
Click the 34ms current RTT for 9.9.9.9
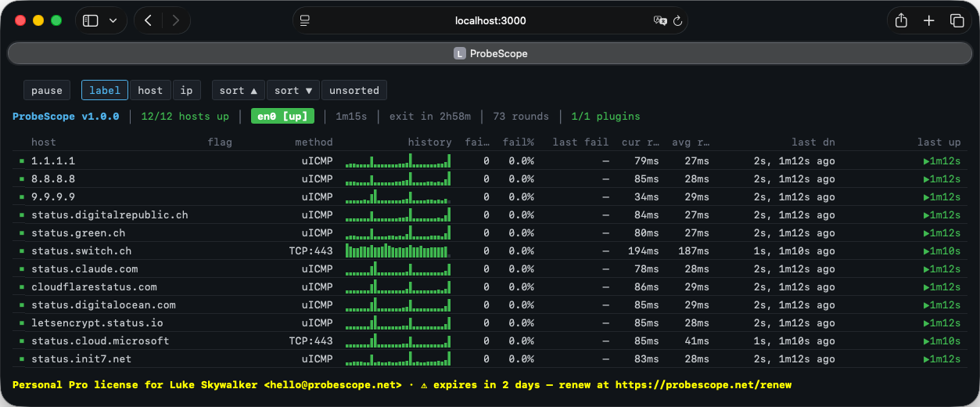[x=646, y=197]
